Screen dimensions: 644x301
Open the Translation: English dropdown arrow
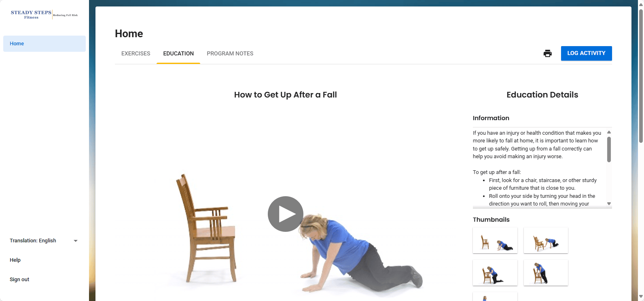(76, 241)
